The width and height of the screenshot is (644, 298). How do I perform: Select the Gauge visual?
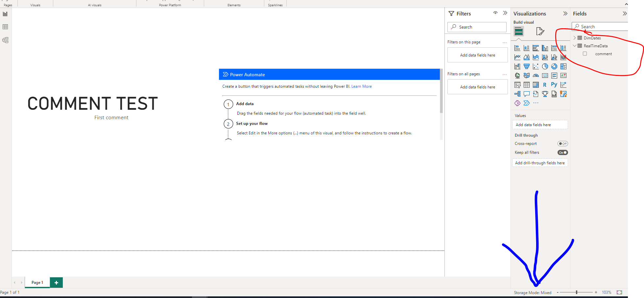(536, 76)
